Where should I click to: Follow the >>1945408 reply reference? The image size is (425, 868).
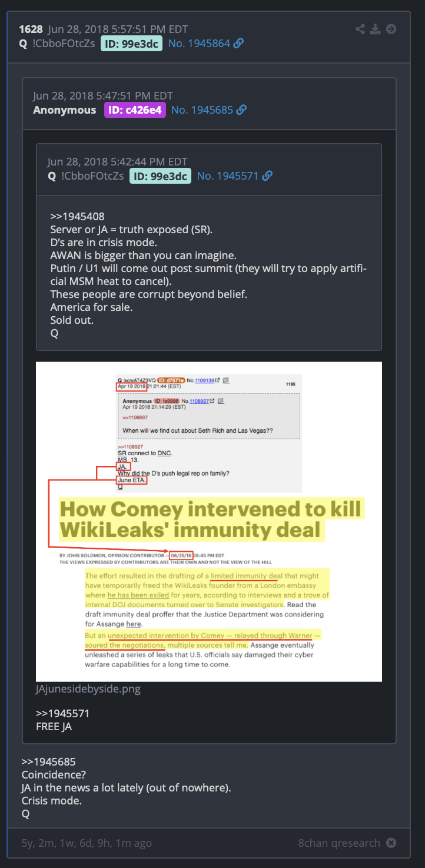[x=77, y=217]
